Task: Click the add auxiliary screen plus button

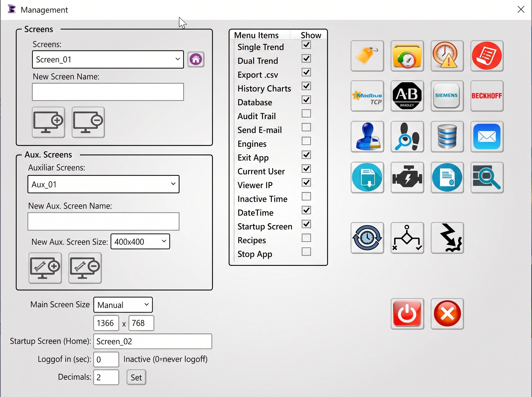Action: point(45,268)
